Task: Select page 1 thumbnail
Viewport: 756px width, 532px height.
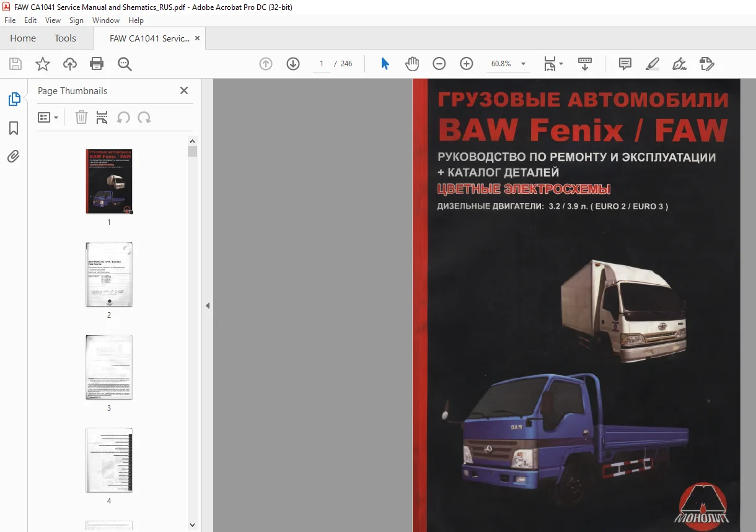Action: click(109, 181)
